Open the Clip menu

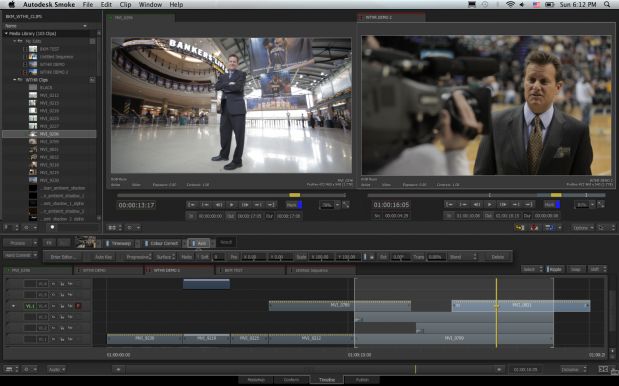coord(125,5)
